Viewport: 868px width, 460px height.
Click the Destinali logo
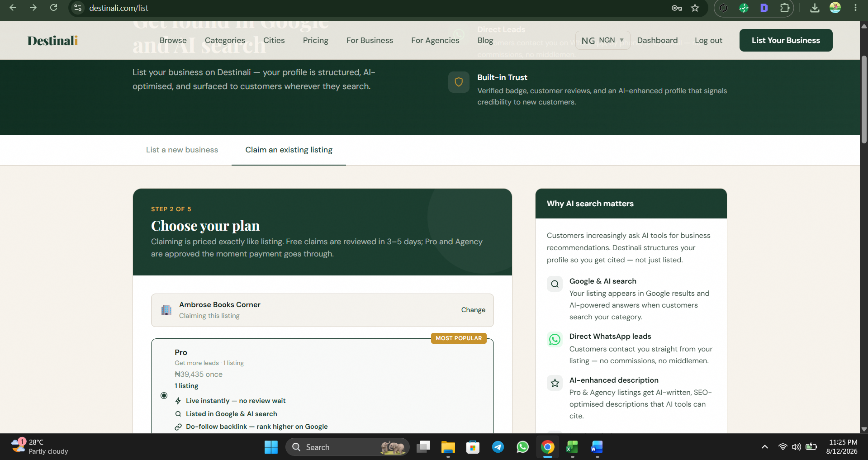52,41
